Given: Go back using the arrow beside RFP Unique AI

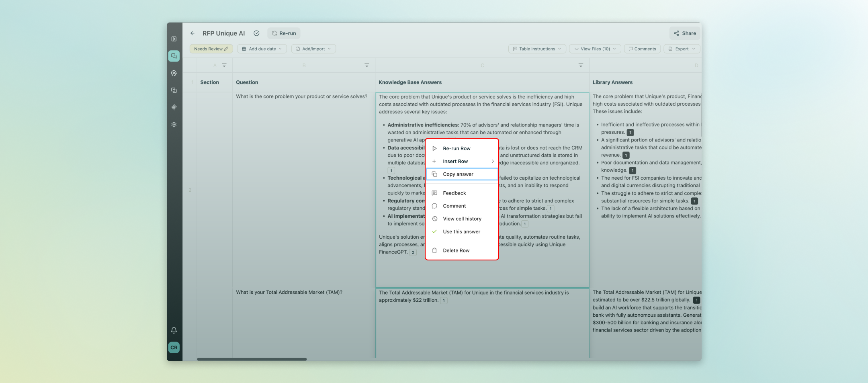Looking at the screenshot, I should [192, 33].
